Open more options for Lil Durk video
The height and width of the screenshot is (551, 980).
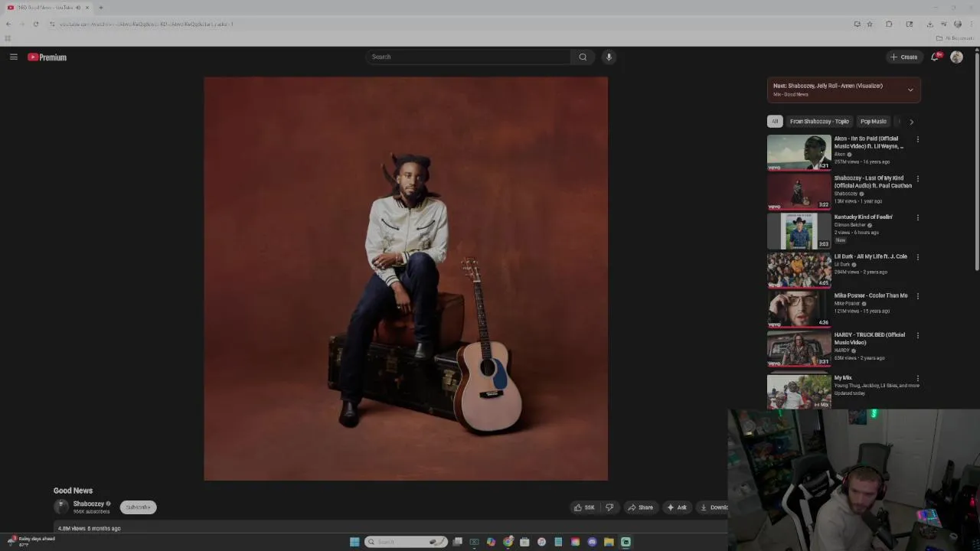[917, 257]
